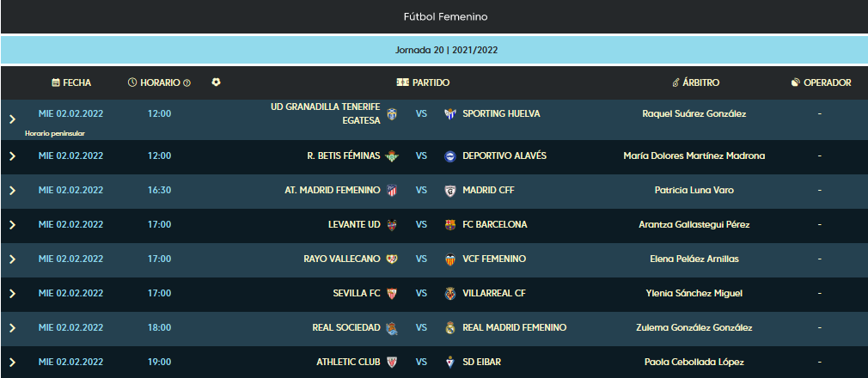
Task: Click the SD Eibar crest icon
Action: [450, 362]
